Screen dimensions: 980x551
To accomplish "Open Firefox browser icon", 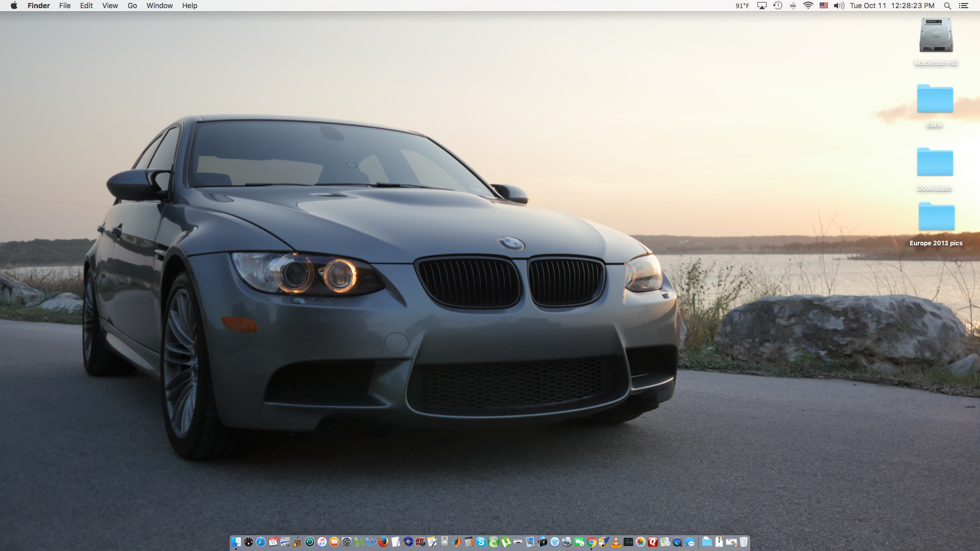I will [x=383, y=542].
